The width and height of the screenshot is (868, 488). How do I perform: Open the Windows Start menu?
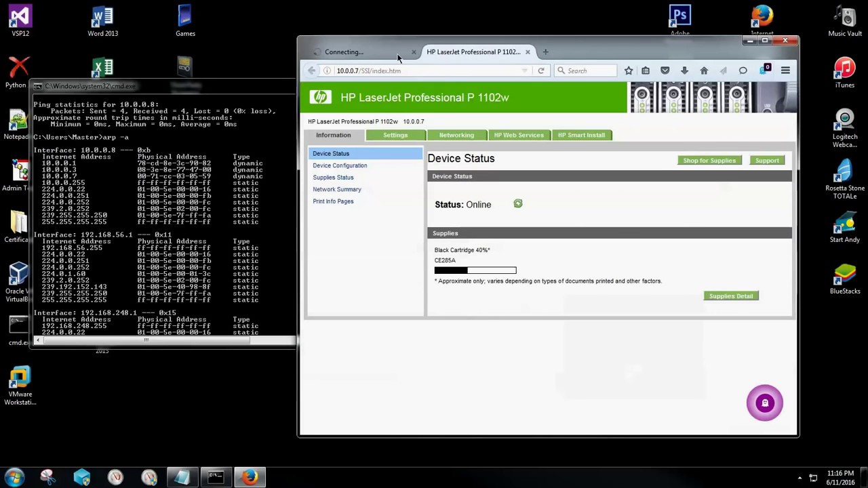tap(14, 477)
